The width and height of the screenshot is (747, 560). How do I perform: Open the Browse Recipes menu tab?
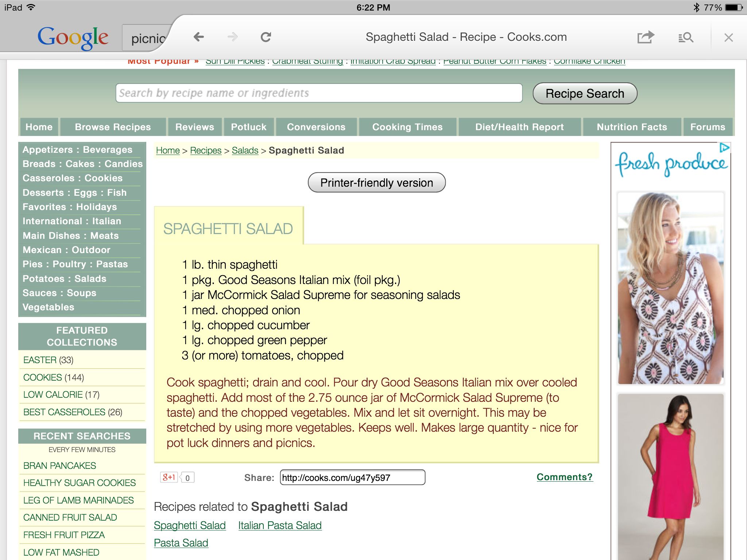[112, 127]
